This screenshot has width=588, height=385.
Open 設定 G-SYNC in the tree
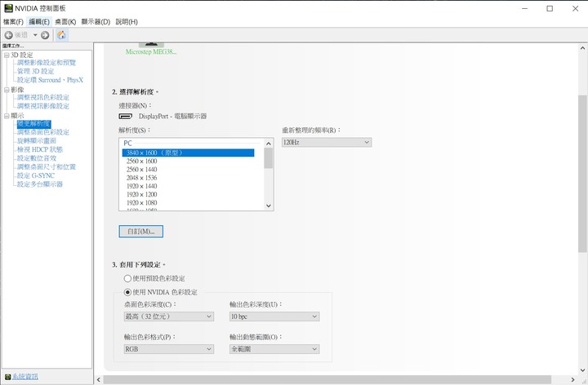pyautogui.click(x=36, y=175)
